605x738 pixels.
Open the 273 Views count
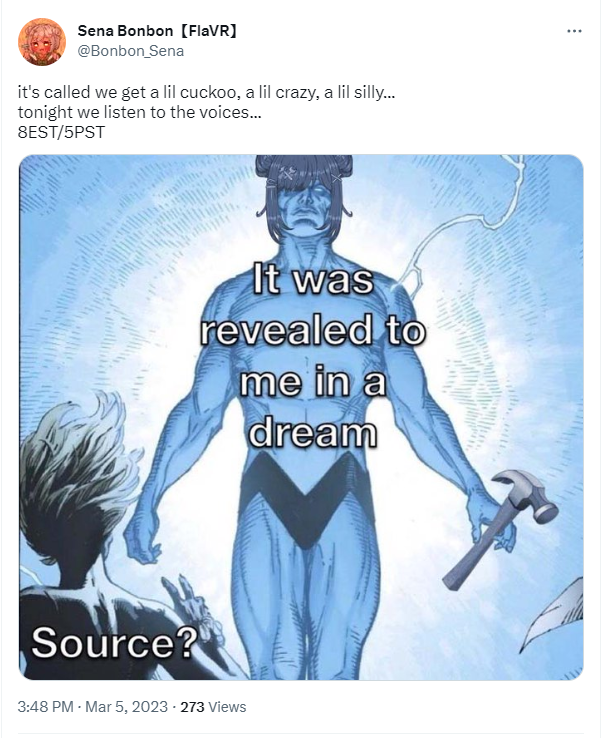(213, 706)
